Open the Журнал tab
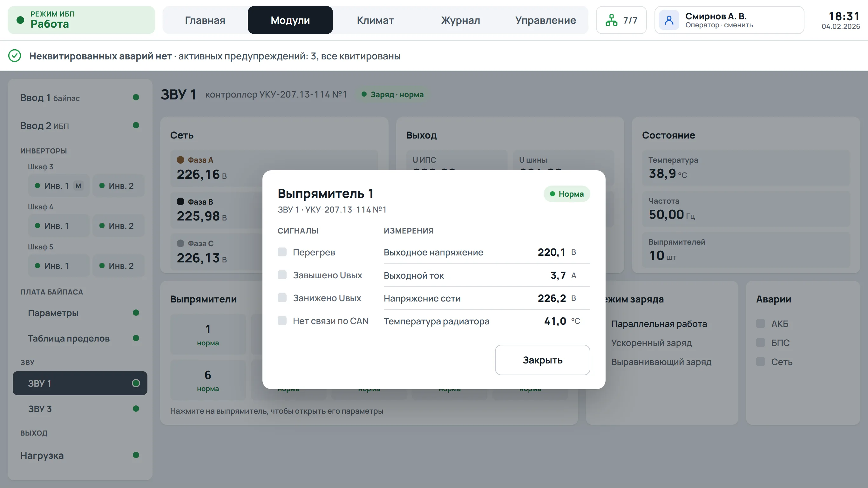868x488 pixels. [x=461, y=20]
